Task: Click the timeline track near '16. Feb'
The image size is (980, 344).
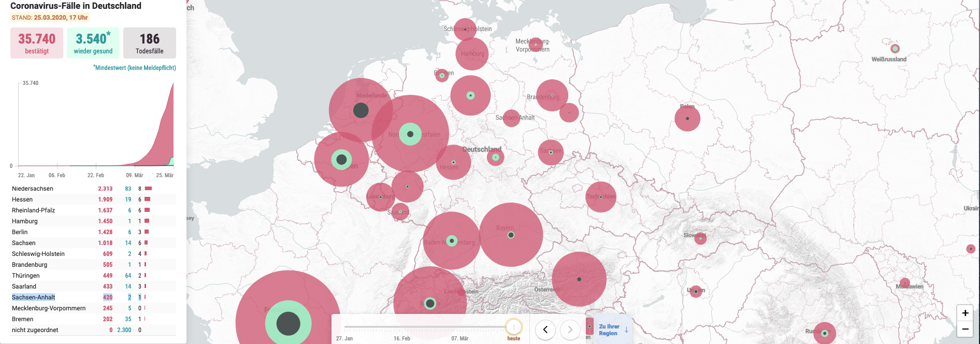Action: coord(402,327)
